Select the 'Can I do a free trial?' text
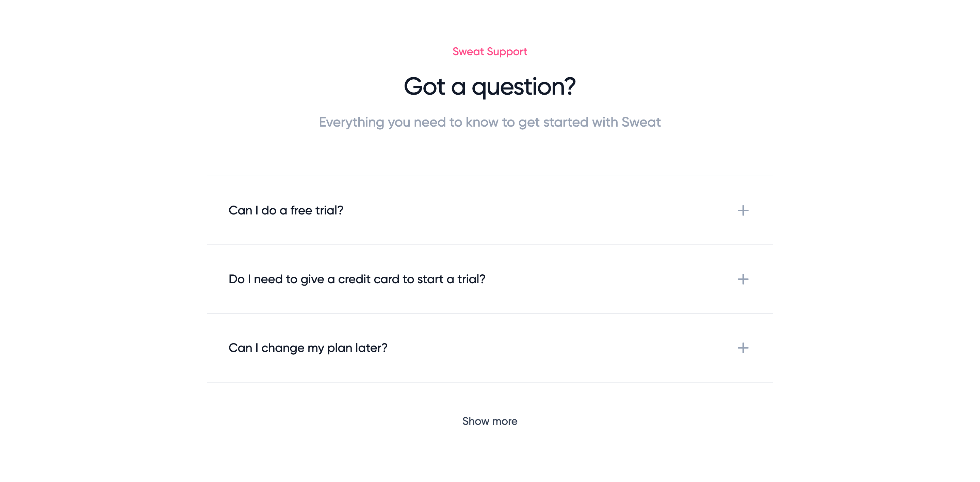 (286, 210)
